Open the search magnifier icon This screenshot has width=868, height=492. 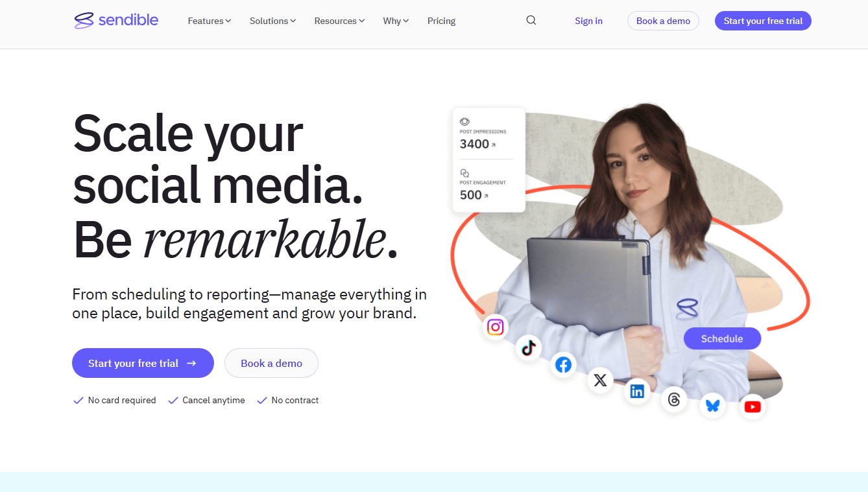(x=531, y=21)
